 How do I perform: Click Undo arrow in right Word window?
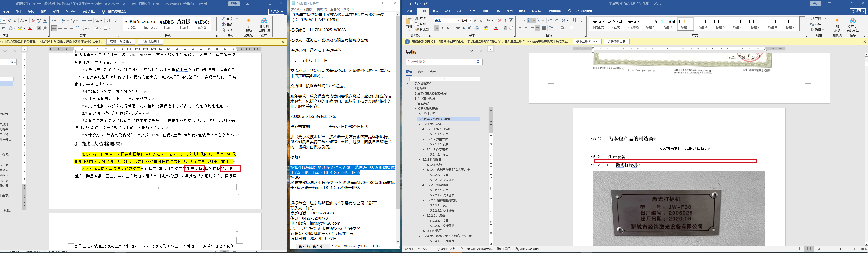point(416,4)
